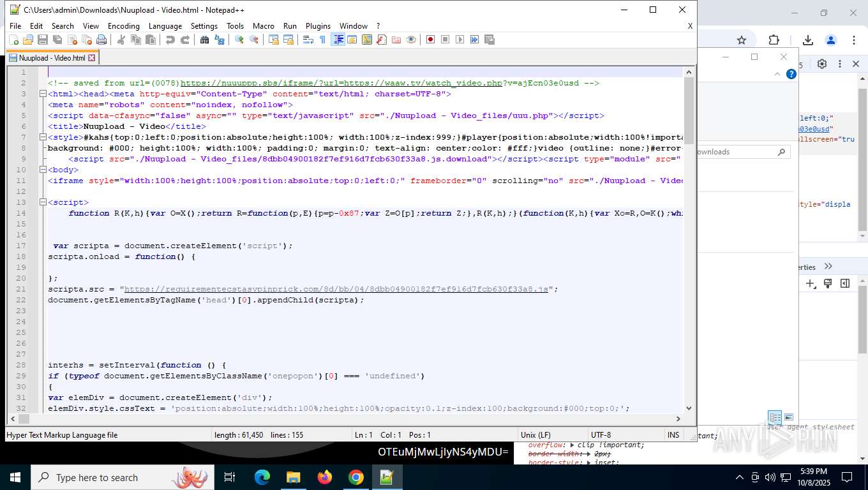
Task: Open Microsoft Edge from taskbar
Action: 262,477
